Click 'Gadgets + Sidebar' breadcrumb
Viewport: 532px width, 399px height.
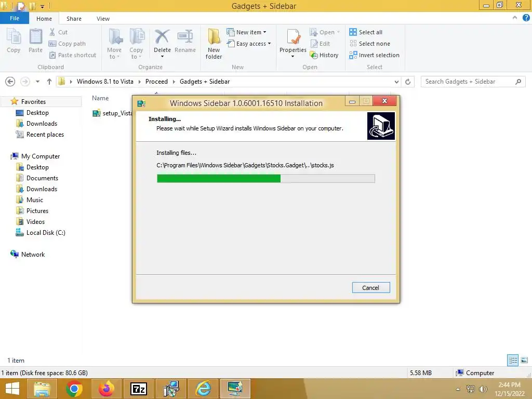point(205,82)
